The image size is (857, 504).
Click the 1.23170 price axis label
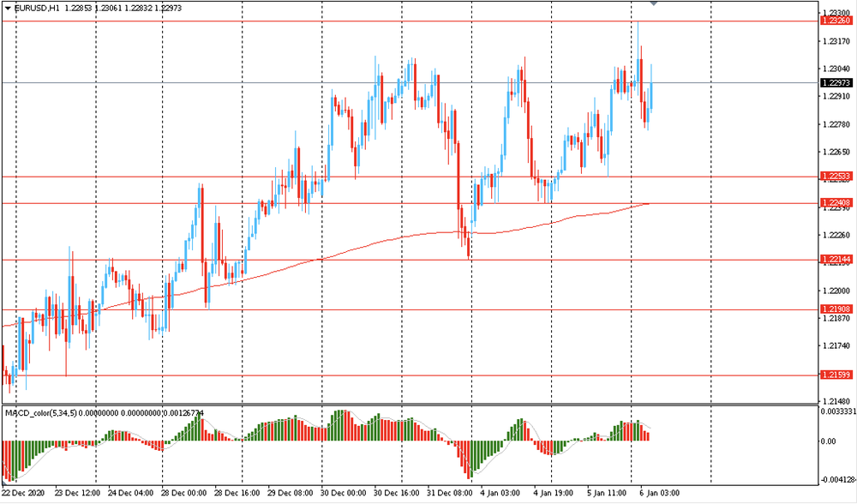click(836, 41)
